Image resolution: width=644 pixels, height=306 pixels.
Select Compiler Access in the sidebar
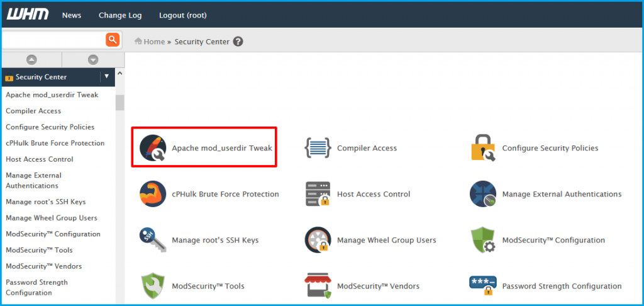click(33, 111)
